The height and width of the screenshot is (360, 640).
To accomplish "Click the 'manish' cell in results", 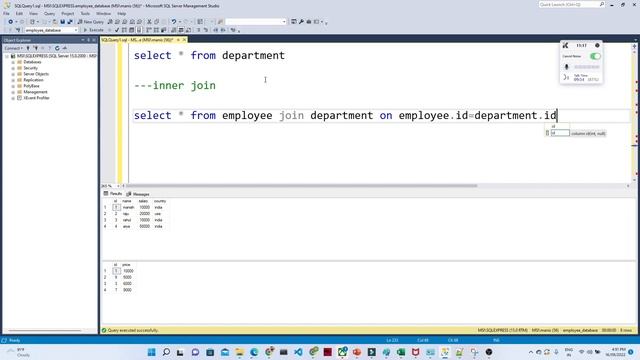I will pyautogui.click(x=128, y=208).
